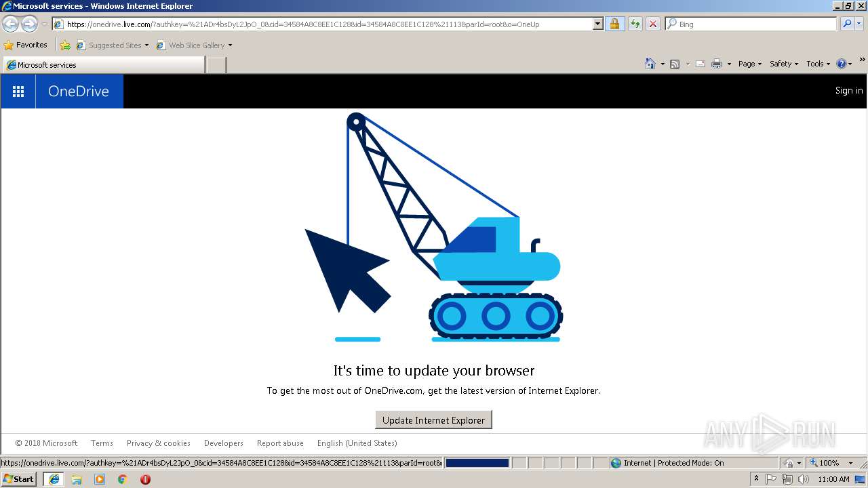The image size is (868, 488).
Task: Go forward with the browser Forward arrow
Action: tap(29, 24)
